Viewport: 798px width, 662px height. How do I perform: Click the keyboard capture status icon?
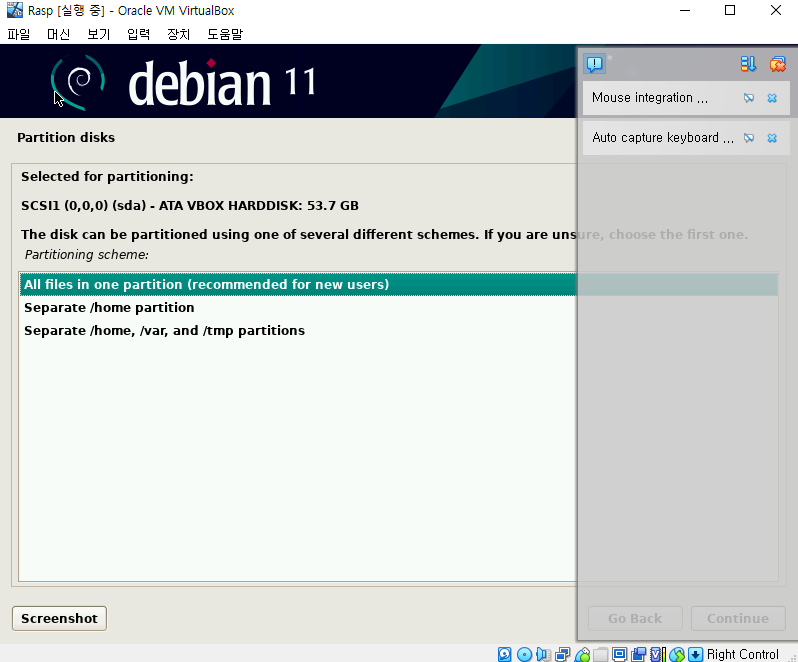coord(695,654)
